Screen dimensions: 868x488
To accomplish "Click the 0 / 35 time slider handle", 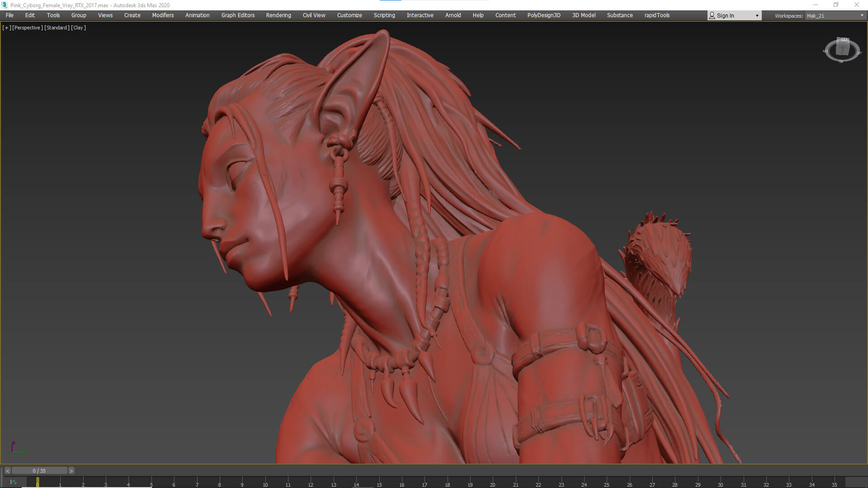I will 39,471.
